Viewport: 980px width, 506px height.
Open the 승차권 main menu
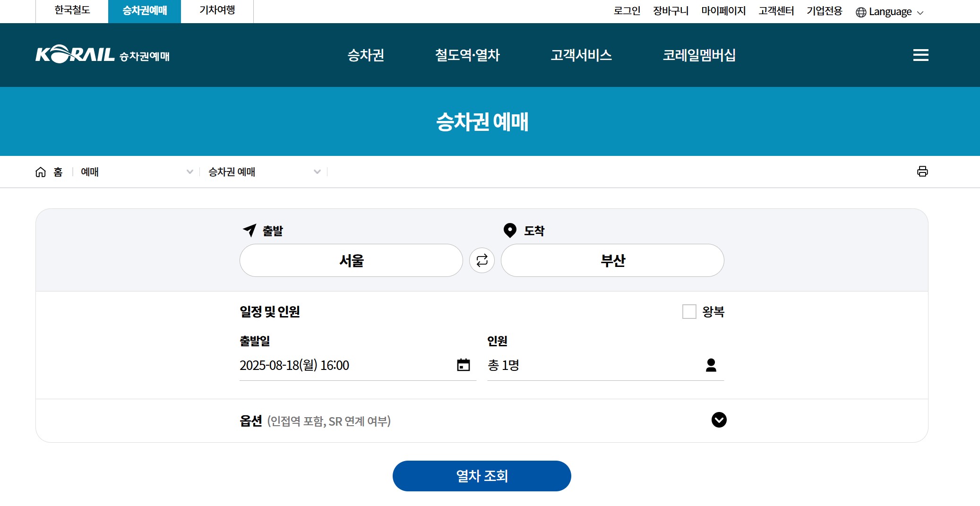point(366,55)
